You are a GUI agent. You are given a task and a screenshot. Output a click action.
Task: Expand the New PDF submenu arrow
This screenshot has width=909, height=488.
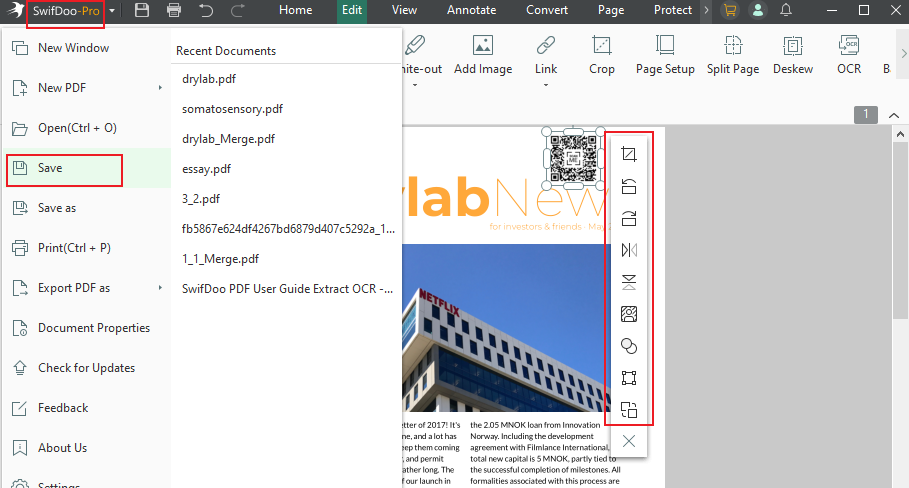click(x=160, y=88)
